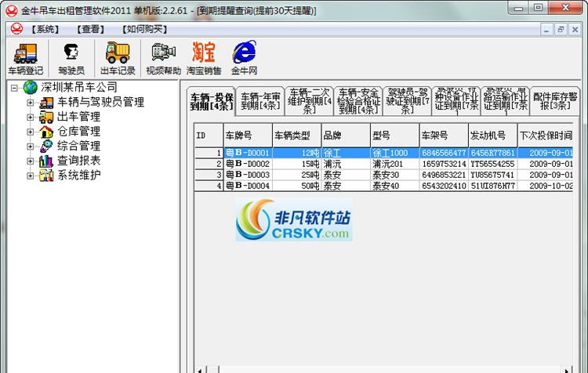Restore the inner child window

point(561,29)
